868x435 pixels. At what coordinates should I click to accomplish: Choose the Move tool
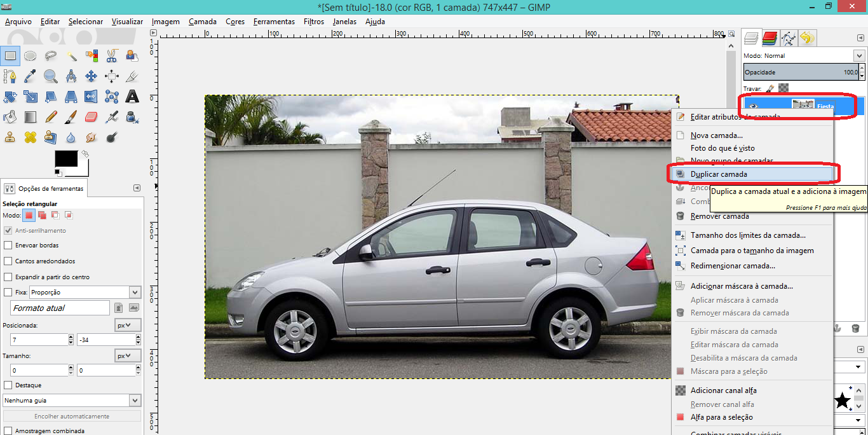[91, 76]
